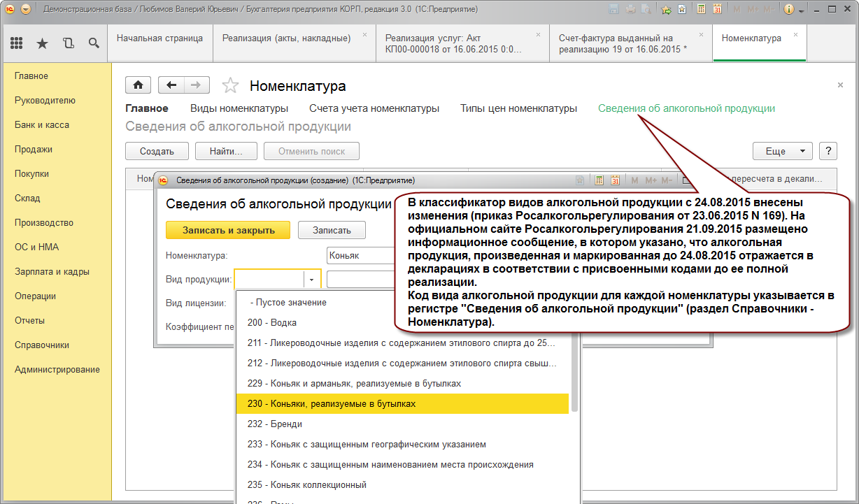
Task: Open the Виды номенклатуры link
Action: (239, 108)
